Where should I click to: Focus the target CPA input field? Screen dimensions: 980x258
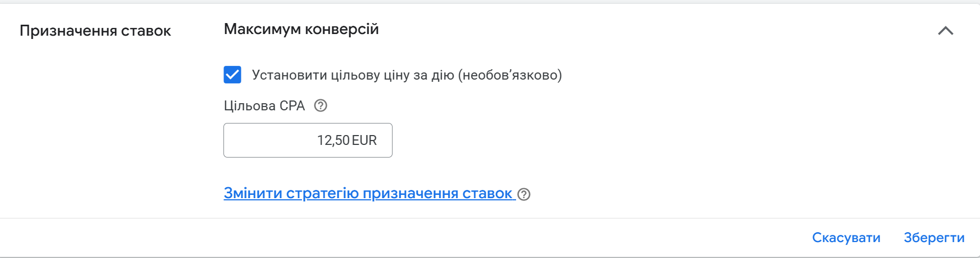click(307, 141)
